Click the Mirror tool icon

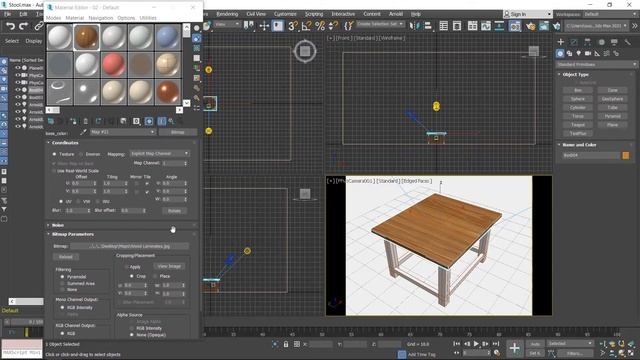pos(414,26)
